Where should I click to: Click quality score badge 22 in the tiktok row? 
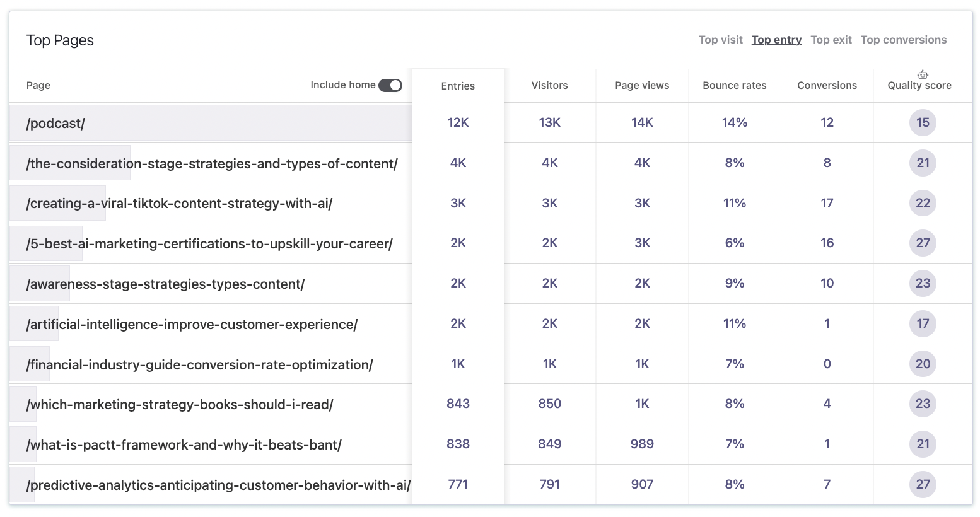point(923,203)
